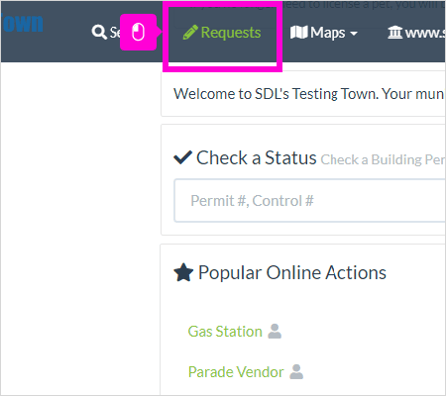Click the pink mouse cursor callout icon
The width and height of the screenshot is (446, 396).
(x=138, y=32)
